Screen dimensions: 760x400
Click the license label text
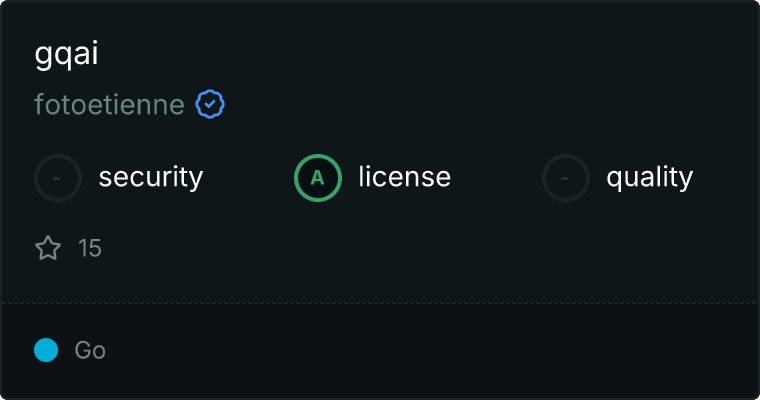tap(405, 176)
